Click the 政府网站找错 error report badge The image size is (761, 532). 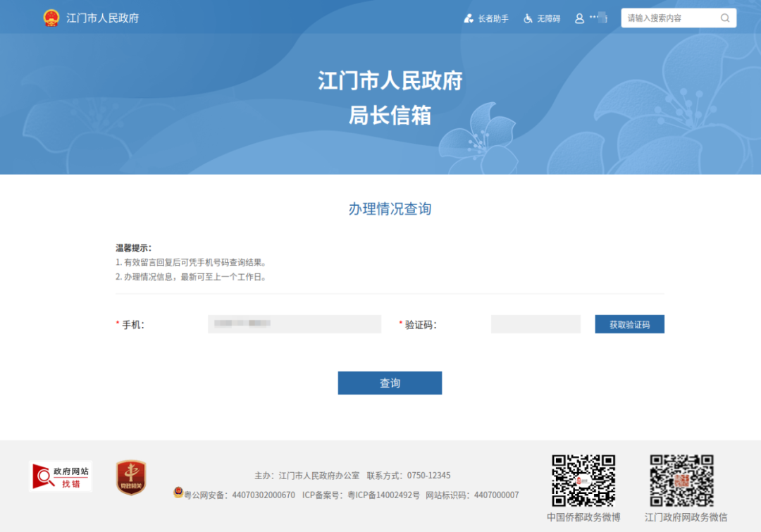coord(61,476)
